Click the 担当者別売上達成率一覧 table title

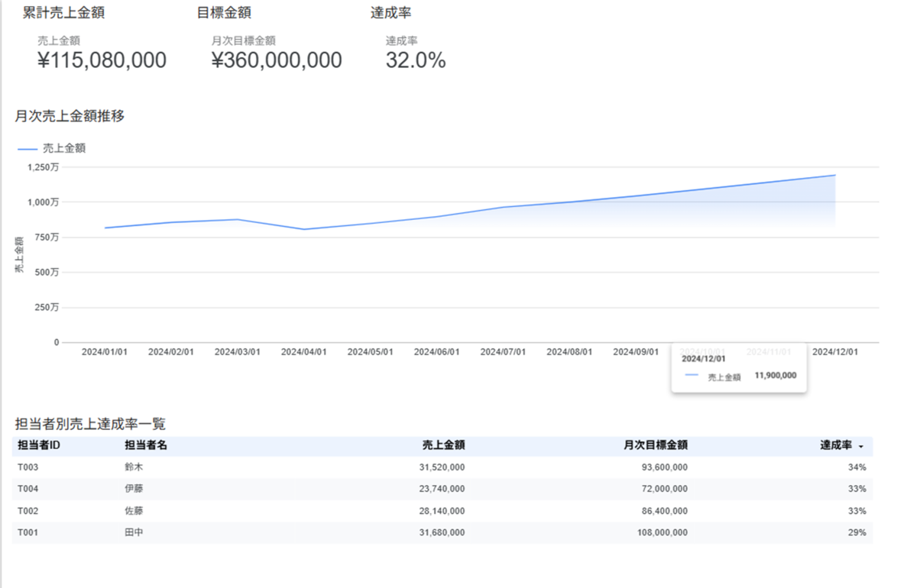90,424
